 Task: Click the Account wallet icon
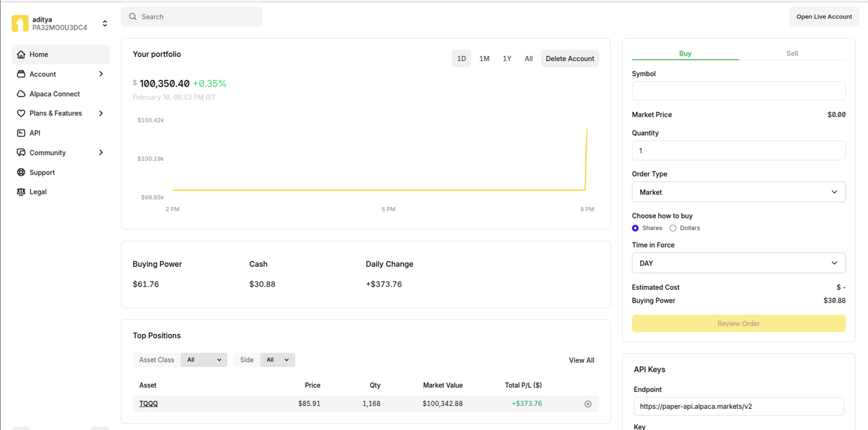[21, 74]
